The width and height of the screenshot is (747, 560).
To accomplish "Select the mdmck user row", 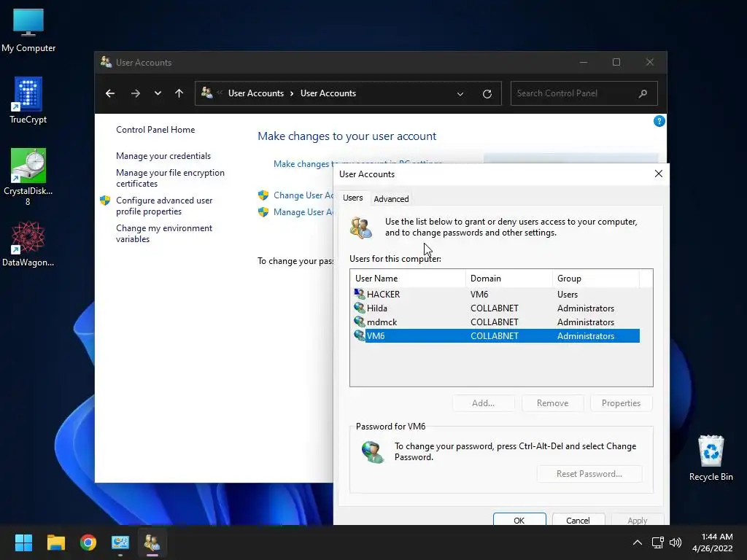I will (495, 322).
